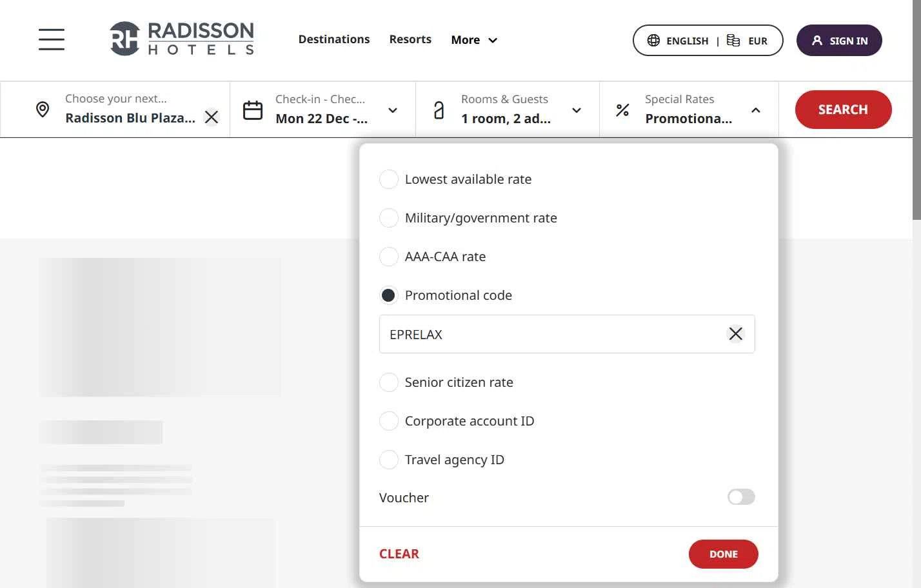Image resolution: width=921 pixels, height=588 pixels.
Task: Click the percent special rates icon
Action: click(622, 110)
